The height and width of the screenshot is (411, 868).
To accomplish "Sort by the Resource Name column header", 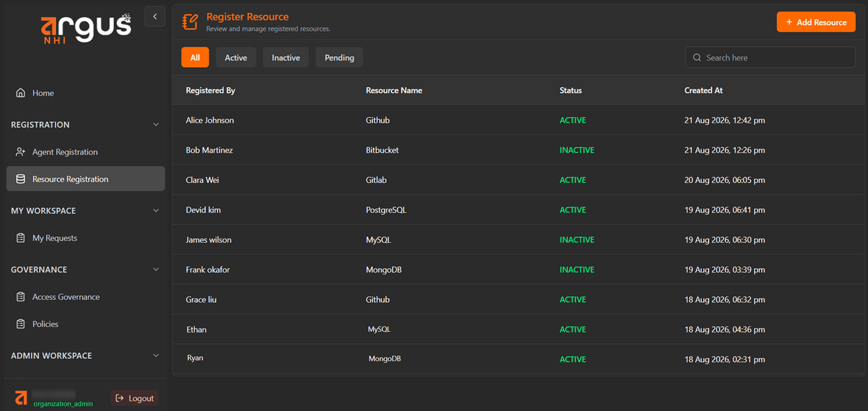I will click(394, 91).
